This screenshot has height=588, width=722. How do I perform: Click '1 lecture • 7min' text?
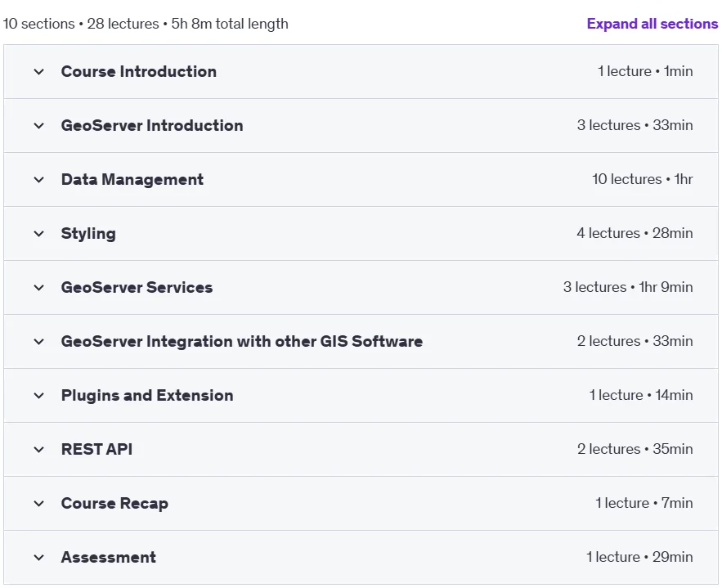tap(644, 503)
